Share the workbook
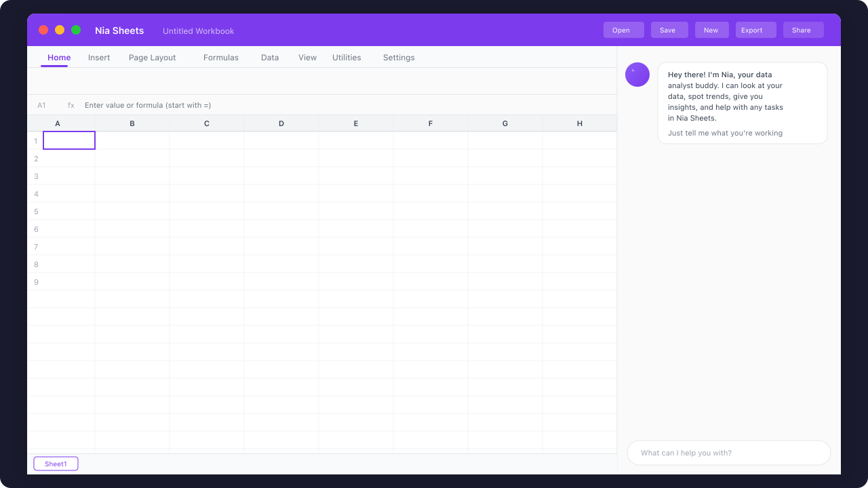 tap(803, 30)
